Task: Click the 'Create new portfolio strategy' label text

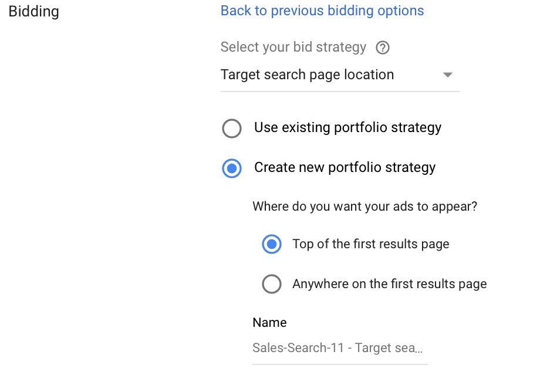Action: (345, 168)
